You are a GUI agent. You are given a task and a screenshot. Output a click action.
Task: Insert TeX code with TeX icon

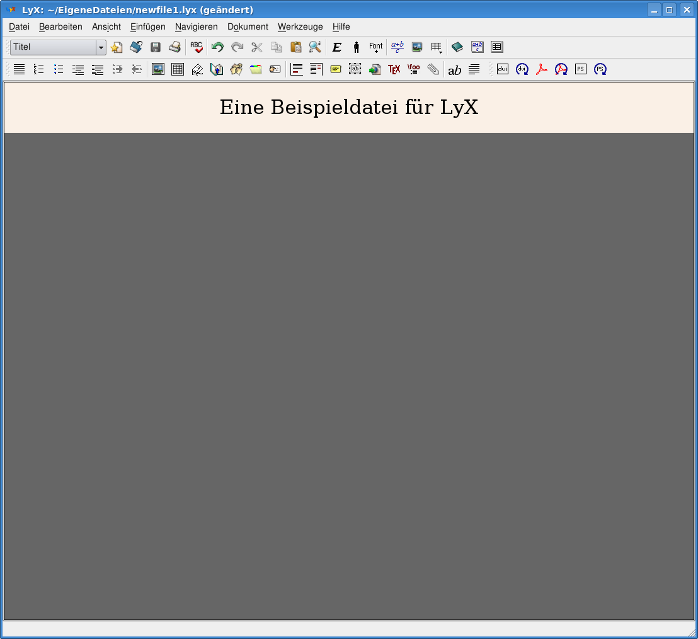click(x=394, y=69)
